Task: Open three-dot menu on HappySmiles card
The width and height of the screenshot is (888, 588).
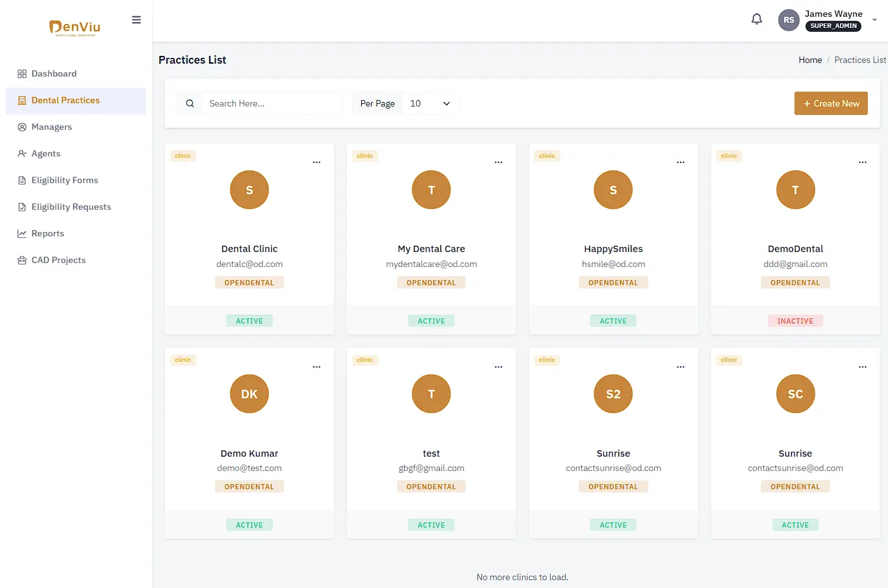Action: point(680,162)
